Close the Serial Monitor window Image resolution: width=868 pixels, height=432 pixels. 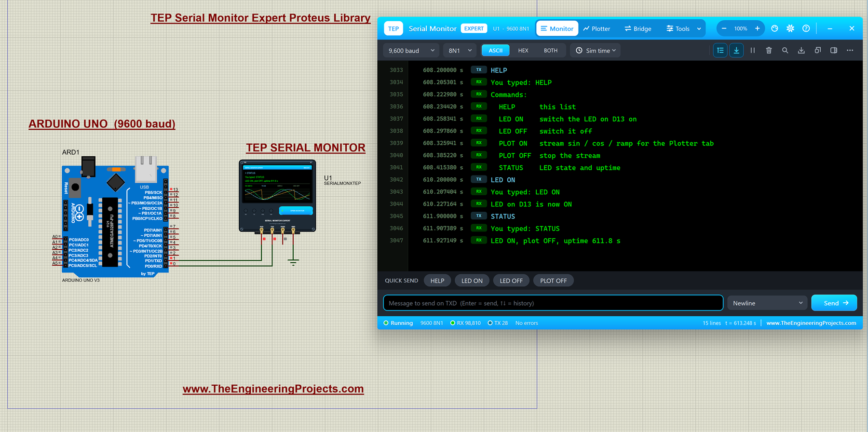(852, 28)
